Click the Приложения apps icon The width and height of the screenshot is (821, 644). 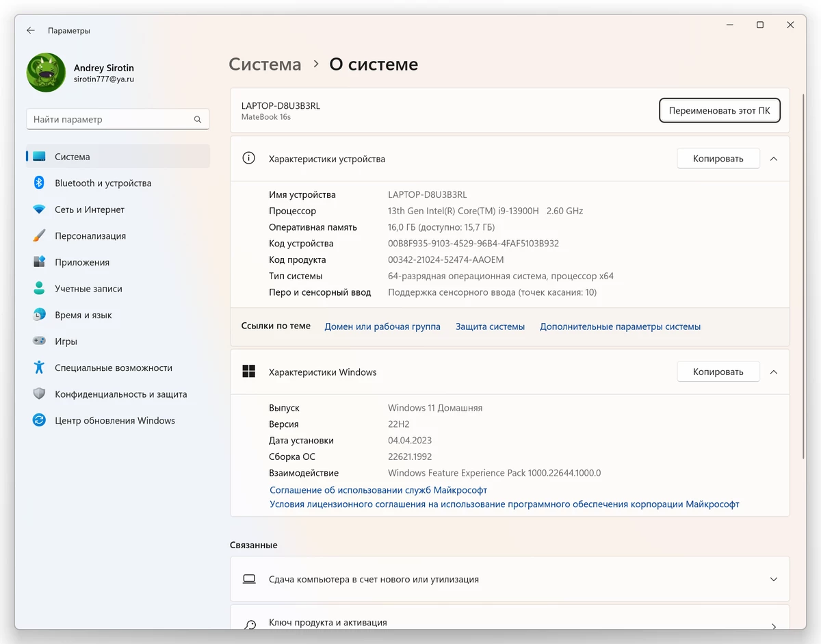[39, 262]
